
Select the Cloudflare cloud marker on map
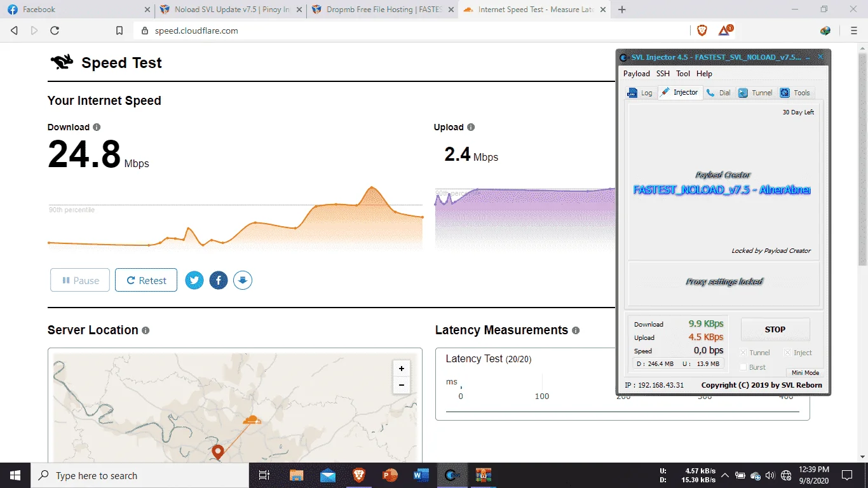[x=252, y=419]
